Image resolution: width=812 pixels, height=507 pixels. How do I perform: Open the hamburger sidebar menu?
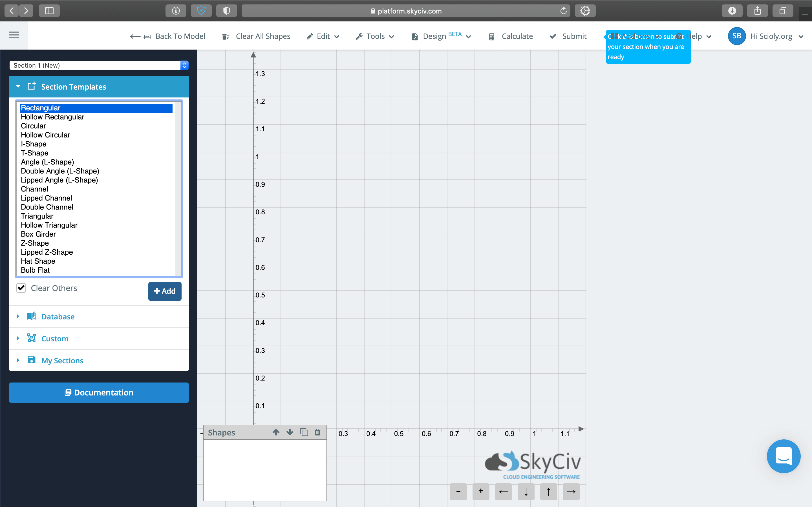(x=14, y=35)
